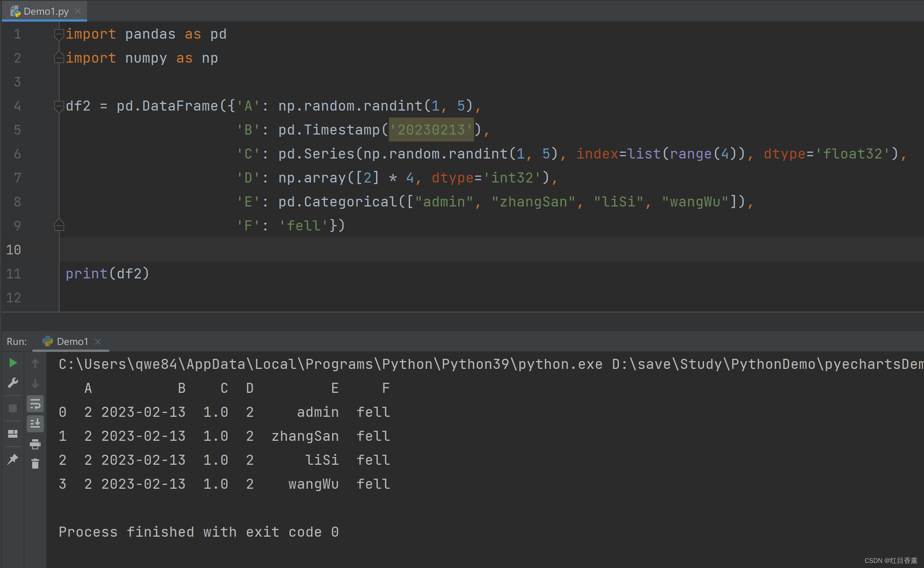This screenshot has width=924, height=568.
Task: Click the restore layout icon in Run panel
Action: coord(13,434)
